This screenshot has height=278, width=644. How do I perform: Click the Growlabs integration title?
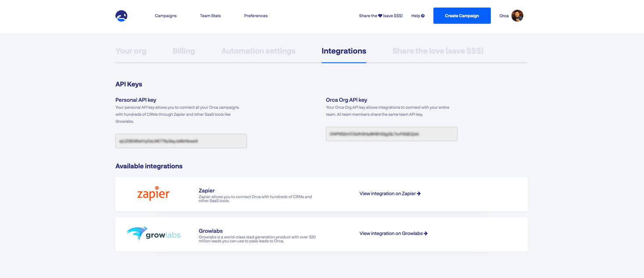click(211, 231)
